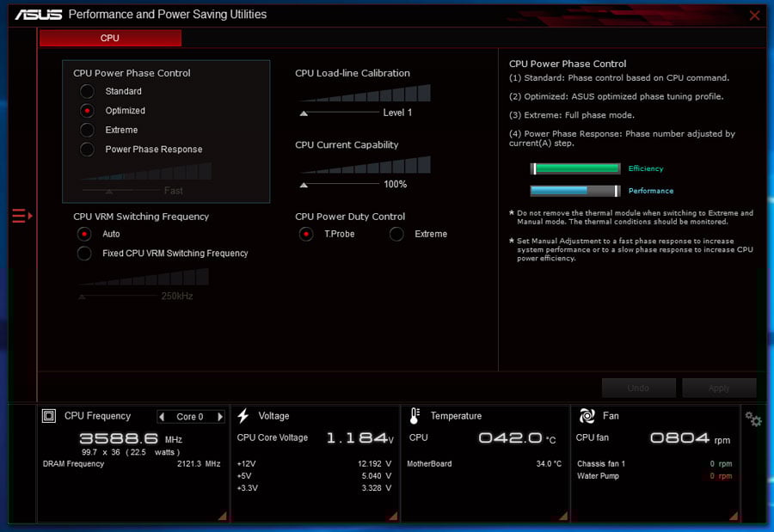Select Optimized power phase control
774x532 pixels.
88,111
